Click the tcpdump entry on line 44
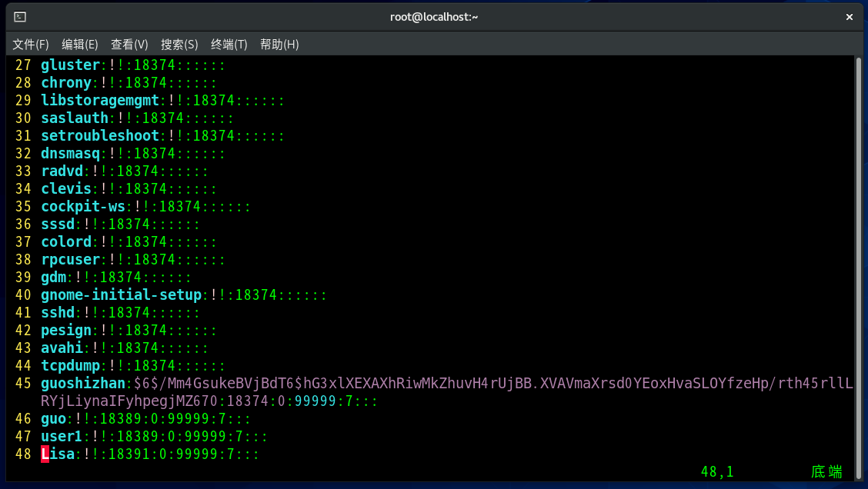The width and height of the screenshot is (868, 489). [x=70, y=366]
